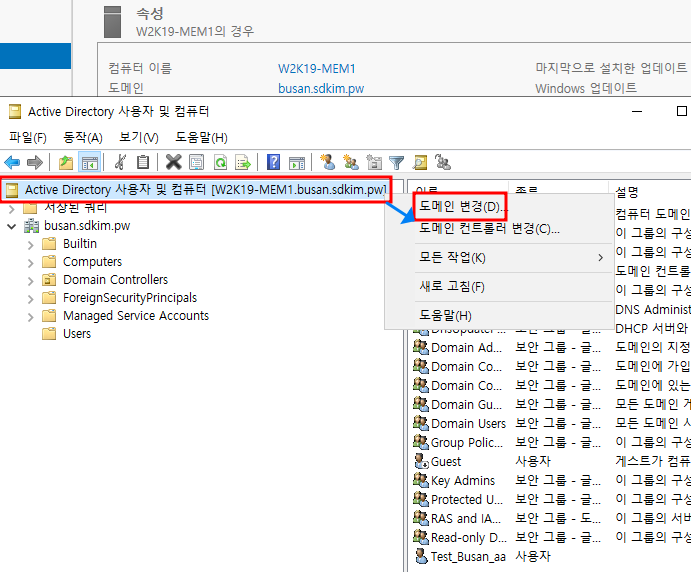Select busan.sdkim.pw in the tree

(87, 226)
